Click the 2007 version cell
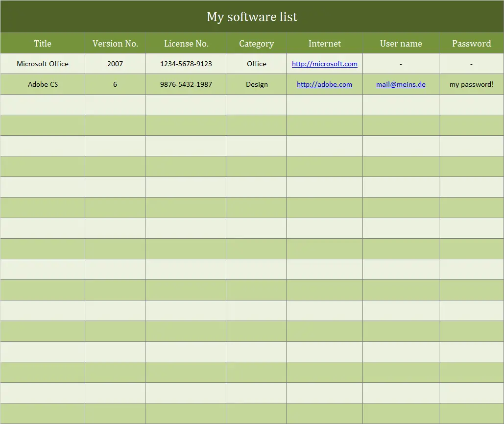The height and width of the screenshot is (424, 504). pyautogui.click(x=115, y=64)
